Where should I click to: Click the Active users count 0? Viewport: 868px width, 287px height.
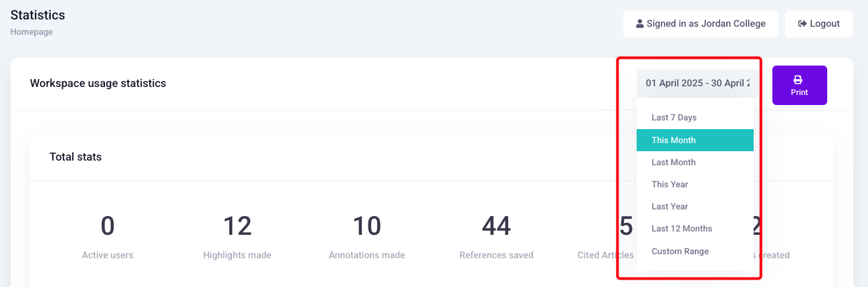coord(108,226)
